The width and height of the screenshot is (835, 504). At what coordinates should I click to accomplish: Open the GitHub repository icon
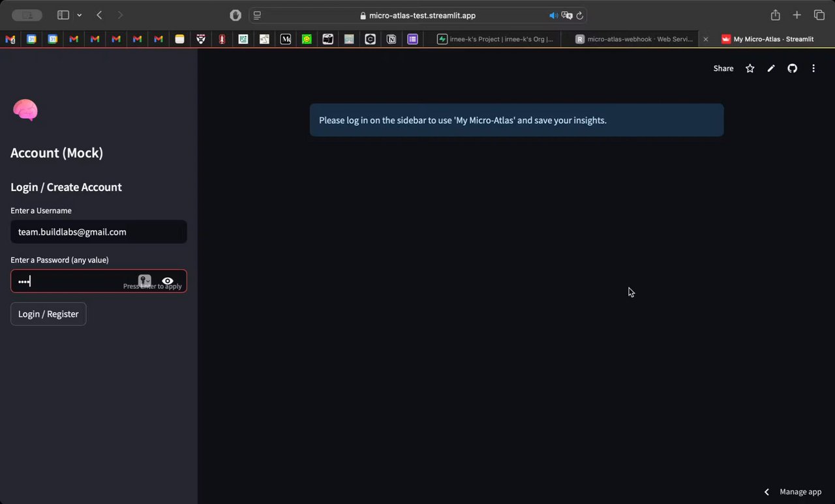click(792, 68)
